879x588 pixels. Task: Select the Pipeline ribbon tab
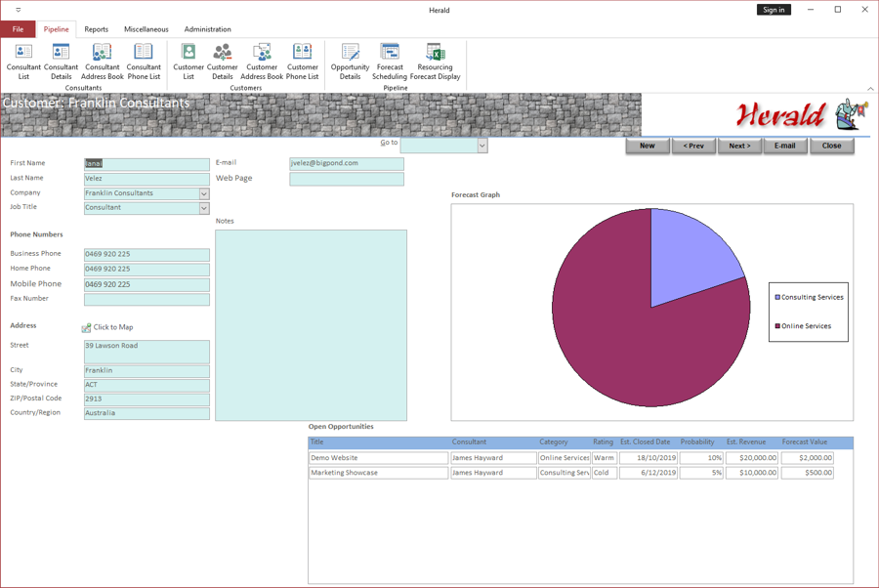pyautogui.click(x=56, y=29)
